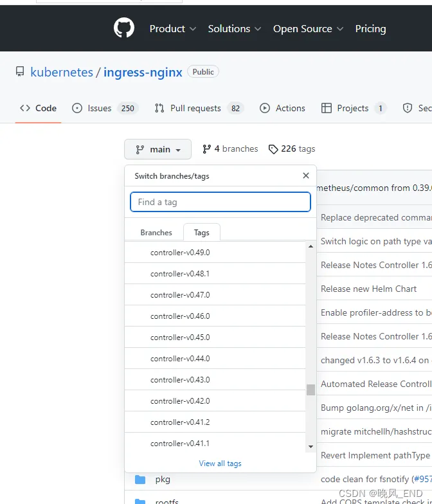Open the Pull requests tab
Viewport: 432px width, 504px height.
[199, 108]
